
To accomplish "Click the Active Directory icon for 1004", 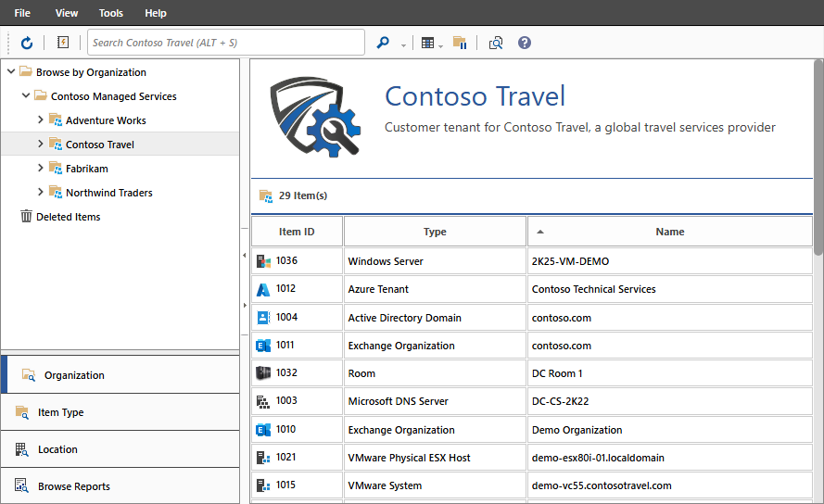I will click(263, 318).
